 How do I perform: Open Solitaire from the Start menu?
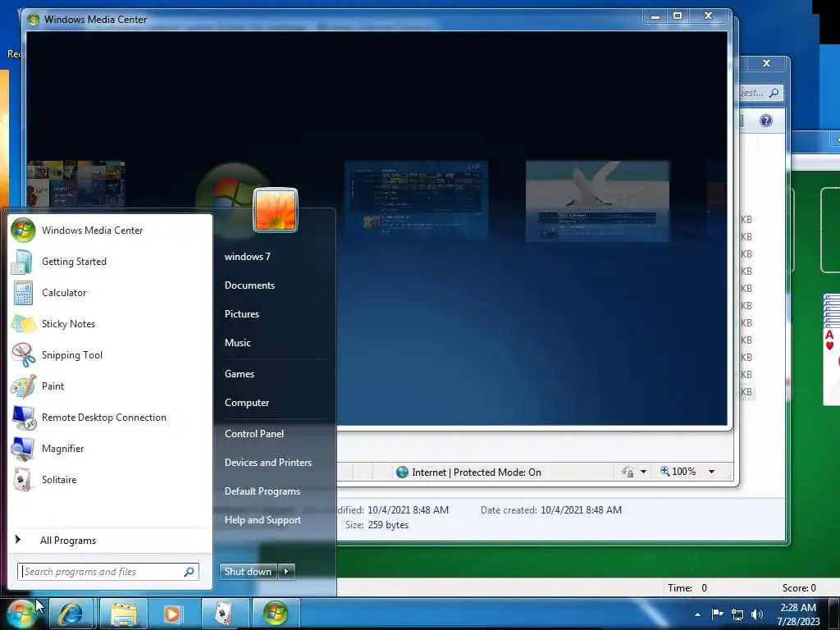pos(111,479)
